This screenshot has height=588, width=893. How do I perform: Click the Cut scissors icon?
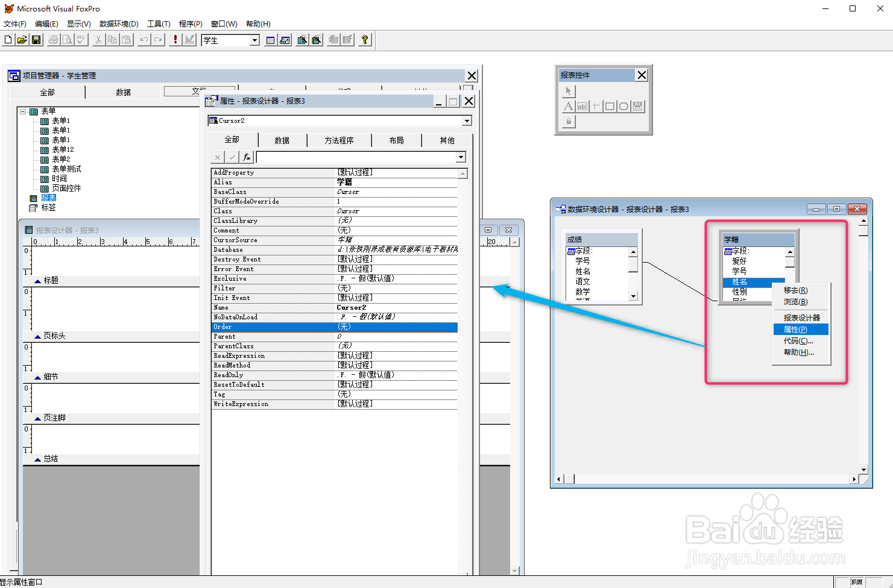click(x=98, y=40)
